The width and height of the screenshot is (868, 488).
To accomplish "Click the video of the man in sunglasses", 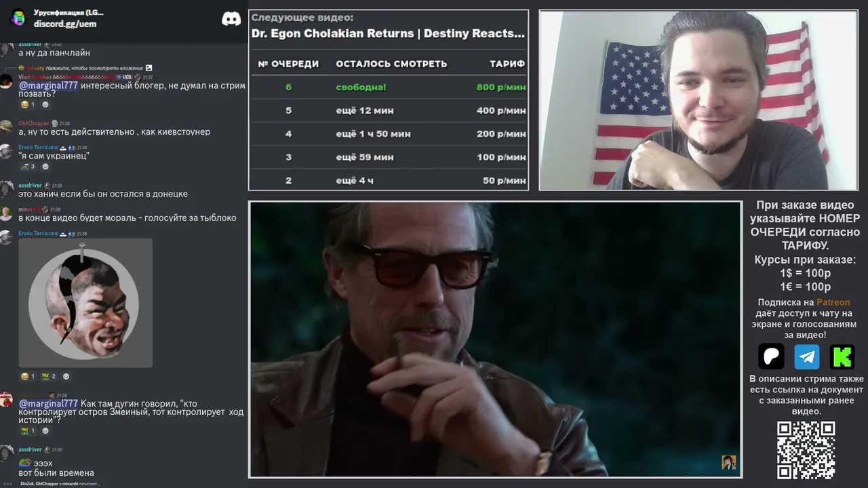I will point(495,340).
